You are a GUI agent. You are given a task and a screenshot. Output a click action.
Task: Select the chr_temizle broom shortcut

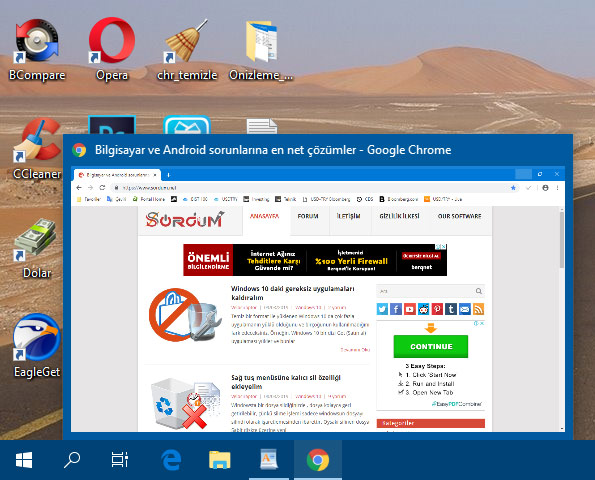[187, 49]
